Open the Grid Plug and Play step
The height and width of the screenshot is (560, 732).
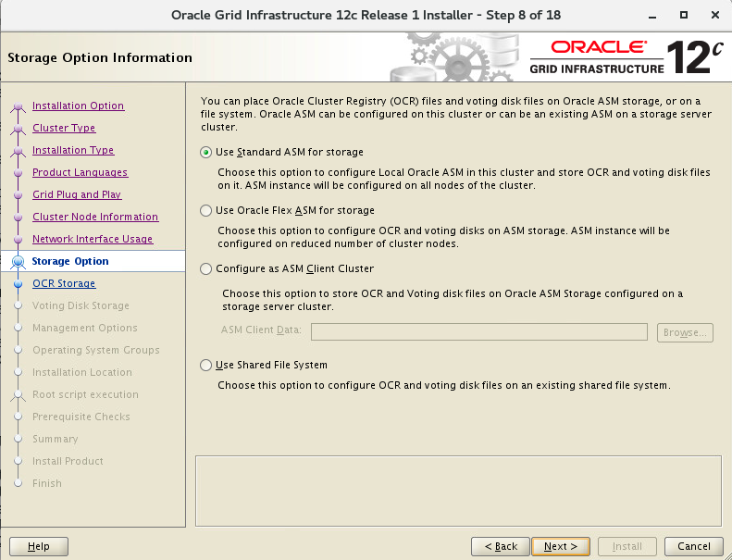coord(77,194)
